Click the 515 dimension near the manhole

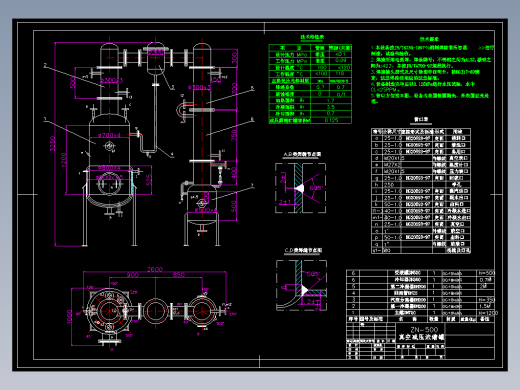tap(149, 180)
